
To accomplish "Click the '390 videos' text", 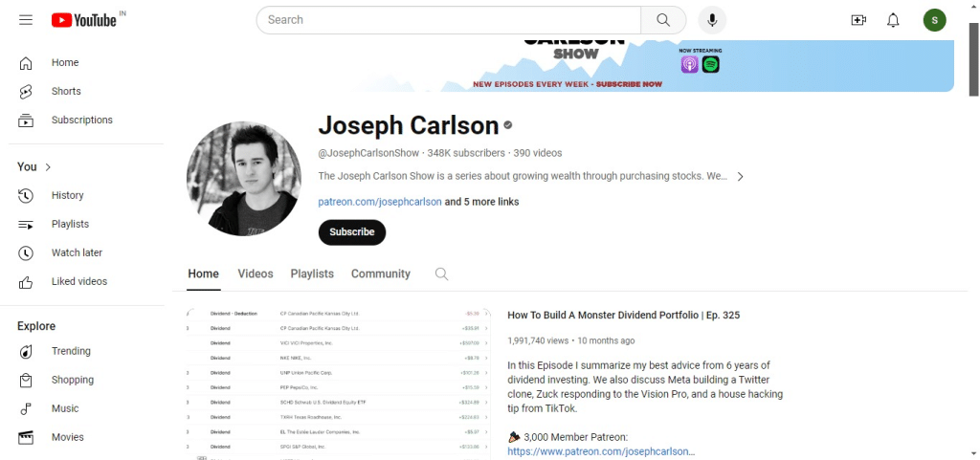I will point(538,153).
